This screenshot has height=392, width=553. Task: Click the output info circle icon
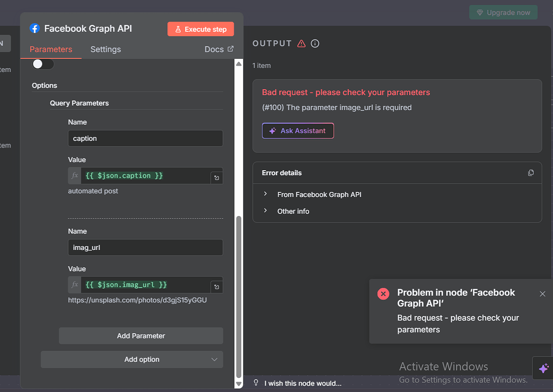[x=315, y=44]
